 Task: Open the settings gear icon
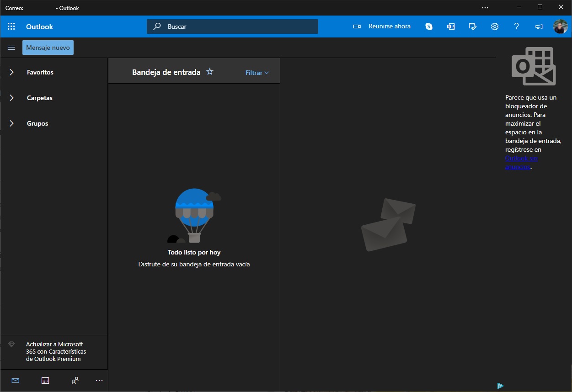(495, 26)
